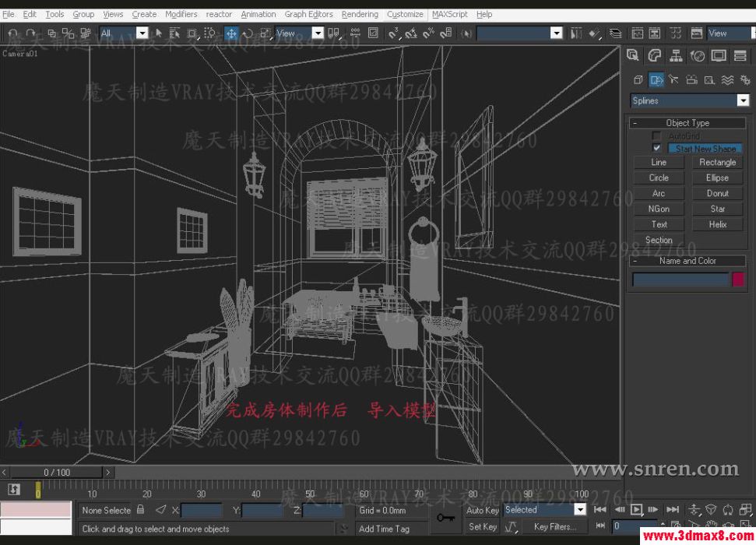
Task: Enable the AutoGrid checkbox
Action: 656,135
